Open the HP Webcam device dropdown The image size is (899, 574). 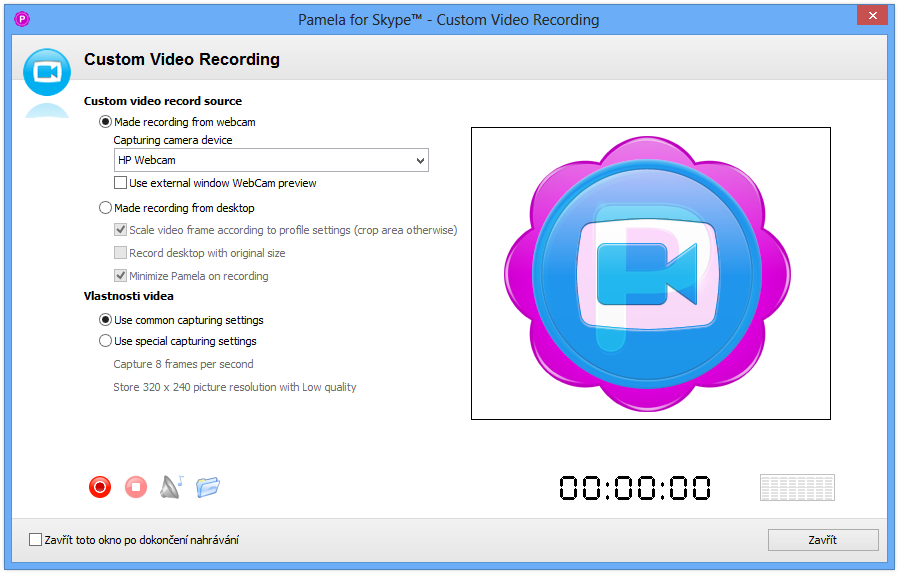click(x=271, y=160)
